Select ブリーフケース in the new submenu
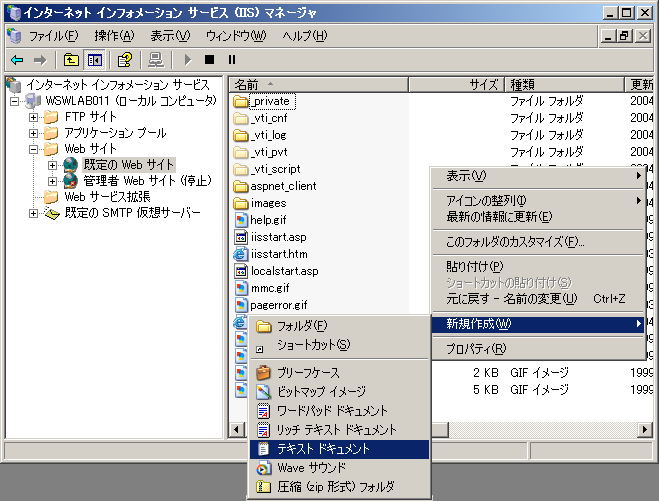Image resolution: width=659 pixels, height=501 pixels. click(x=308, y=372)
